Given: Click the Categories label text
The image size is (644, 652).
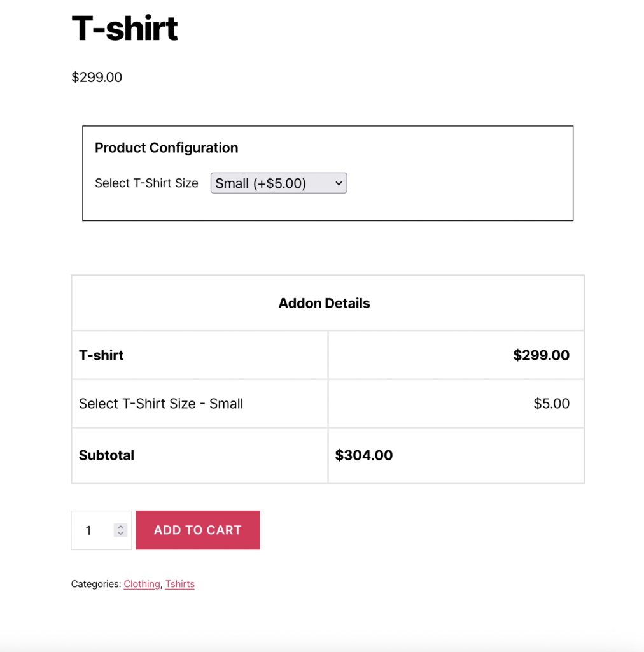Looking at the screenshot, I should (95, 584).
